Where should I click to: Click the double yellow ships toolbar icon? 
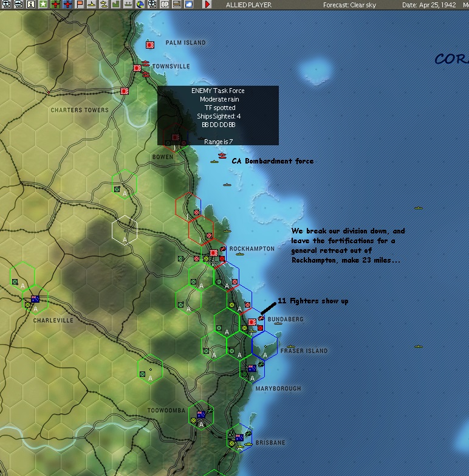pos(104,4)
